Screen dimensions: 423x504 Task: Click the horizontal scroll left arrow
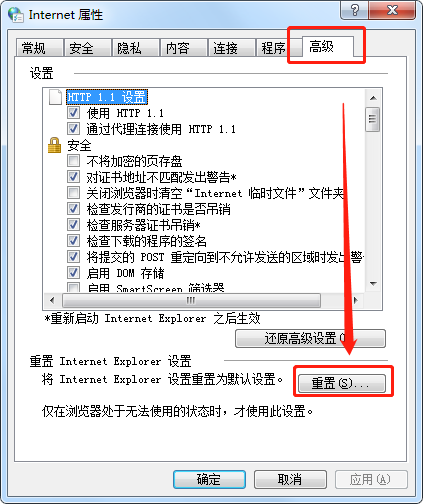[x=52, y=300]
